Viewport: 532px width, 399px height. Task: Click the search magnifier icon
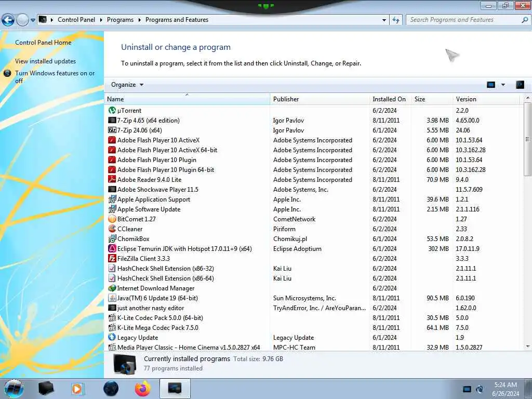coord(525,20)
